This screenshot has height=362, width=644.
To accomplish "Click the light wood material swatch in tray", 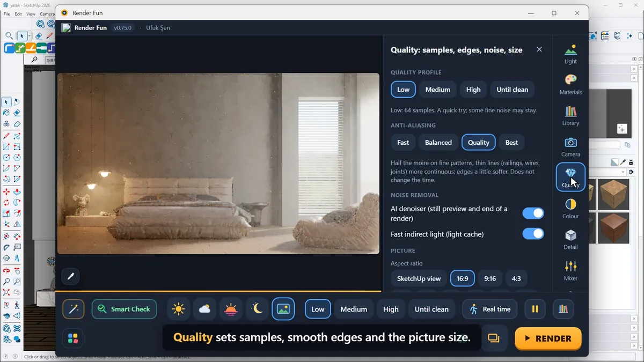I will click(614, 194).
